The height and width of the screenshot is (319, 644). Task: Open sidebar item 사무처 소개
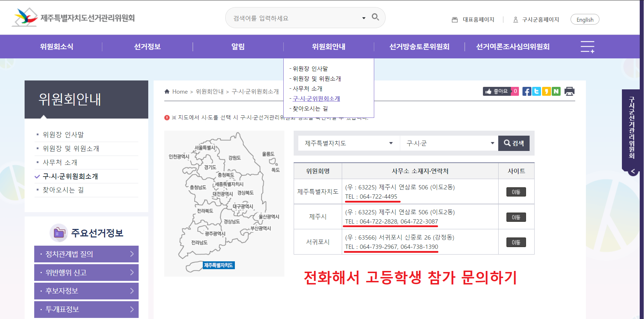[60, 162]
